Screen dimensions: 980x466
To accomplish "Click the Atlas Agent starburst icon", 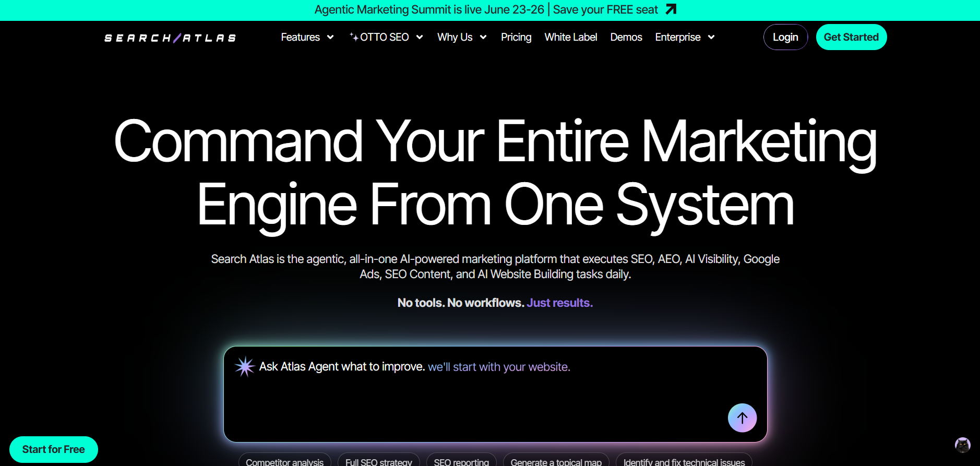I will click(x=244, y=367).
